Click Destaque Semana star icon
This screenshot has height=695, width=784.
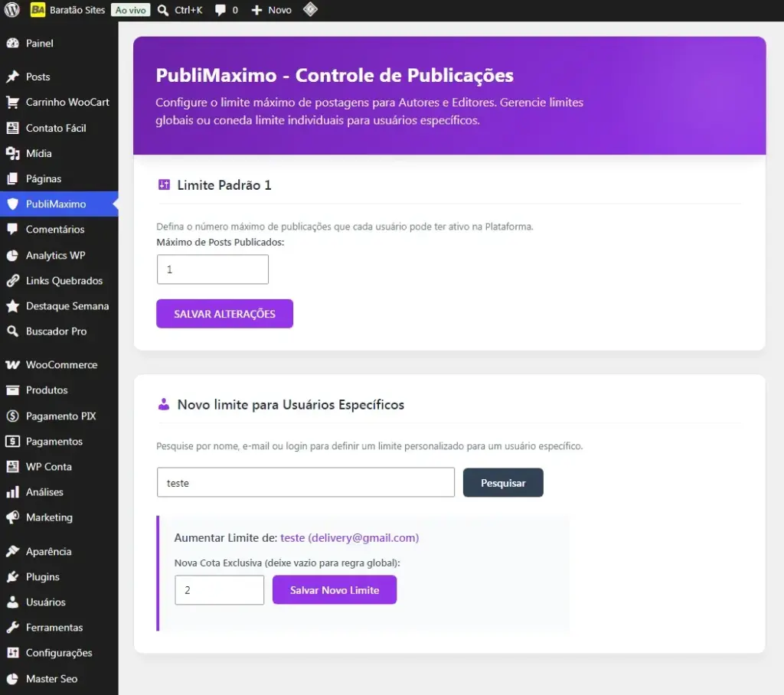(12, 306)
